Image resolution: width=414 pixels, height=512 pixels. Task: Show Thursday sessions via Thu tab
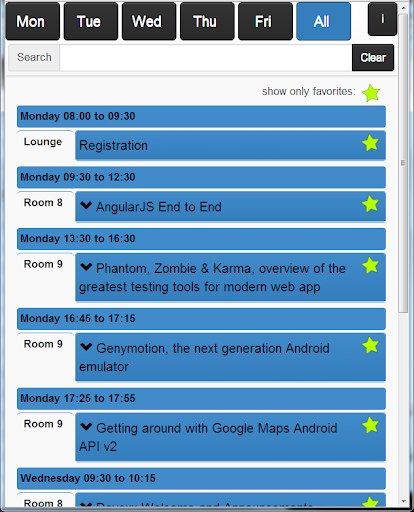[x=207, y=21]
